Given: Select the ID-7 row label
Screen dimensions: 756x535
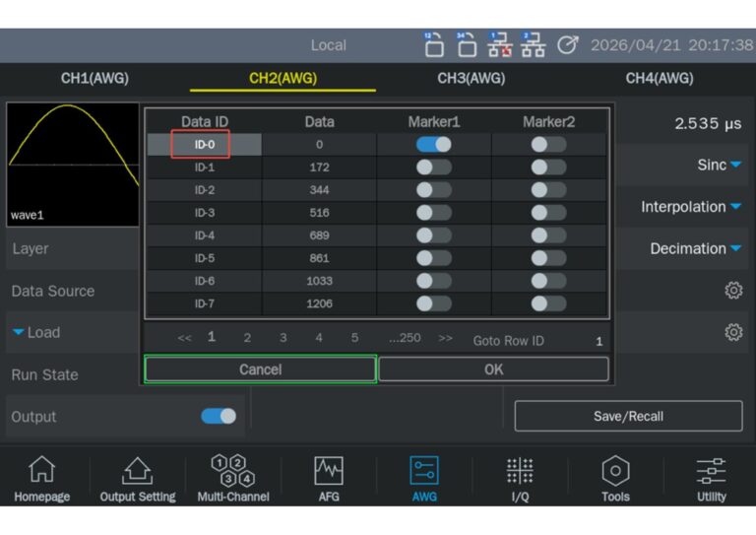Looking at the screenshot, I should click(205, 303).
